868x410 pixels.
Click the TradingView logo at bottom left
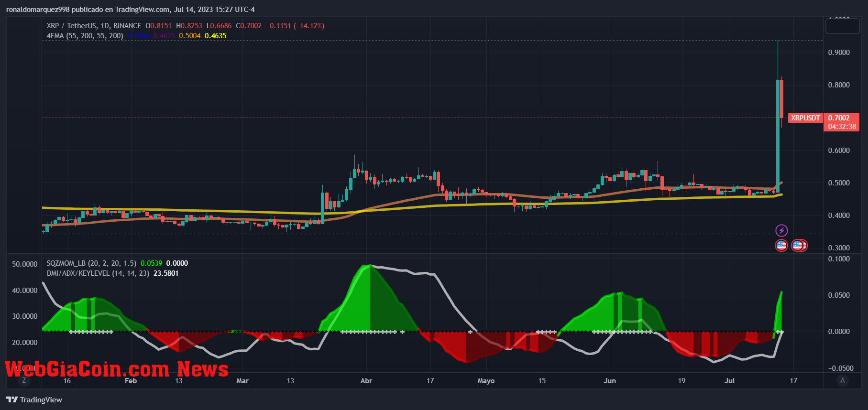34,399
